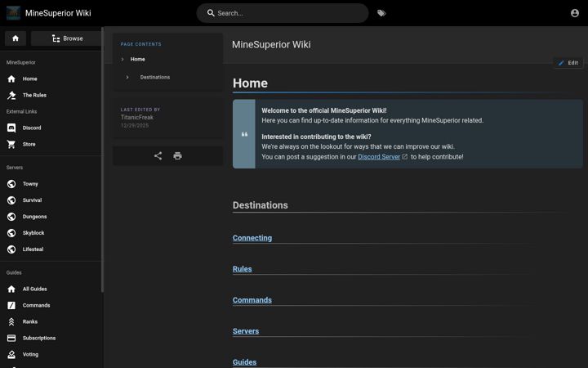Click the magnifier search icon
Screen dimensions: 588x368
pyautogui.click(x=211, y=13)
